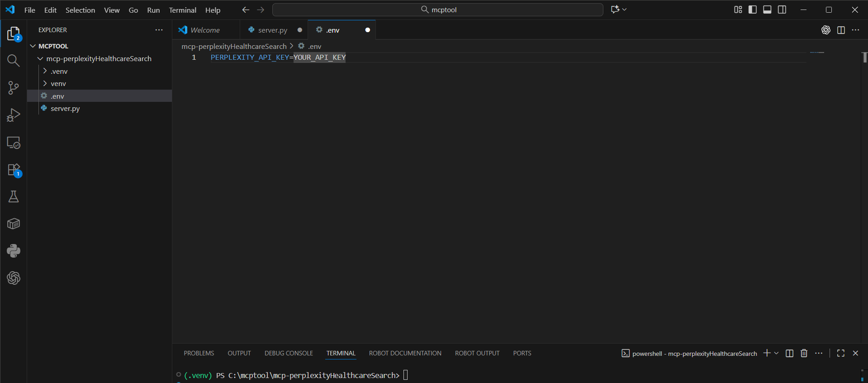This screenshot has height=383, width=868.
Task: Select server.py in the Explorer tree
Action: click(100, 109)
